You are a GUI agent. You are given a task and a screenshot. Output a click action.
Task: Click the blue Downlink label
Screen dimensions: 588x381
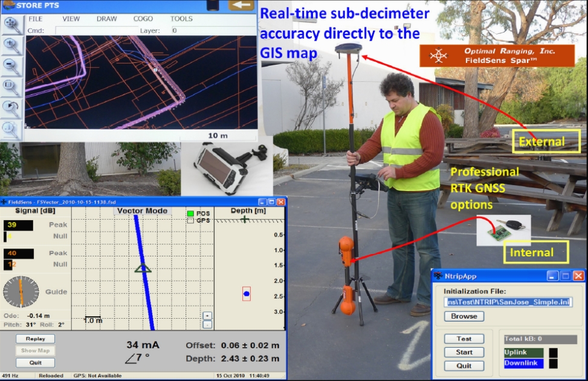[524, 363]
